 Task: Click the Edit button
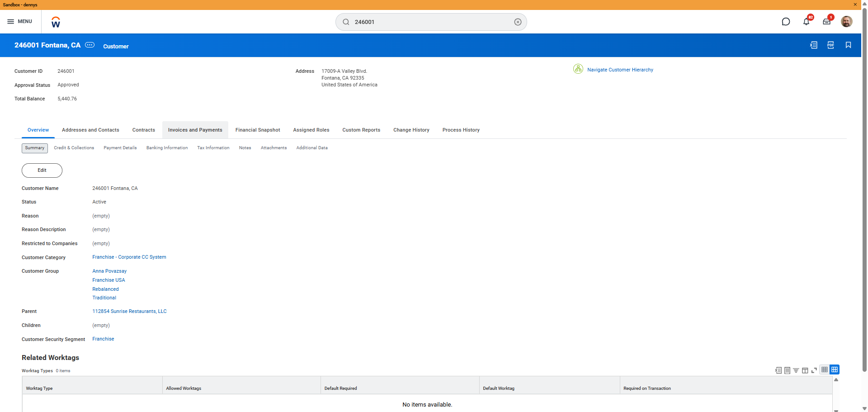pos(42,170)
